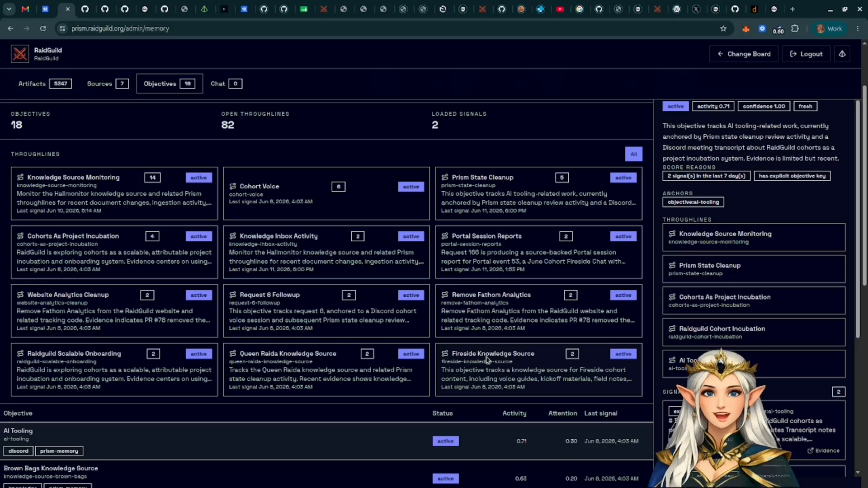Switch to the Artifacts tab
The image size is (868, 488).
coord(45,84)
